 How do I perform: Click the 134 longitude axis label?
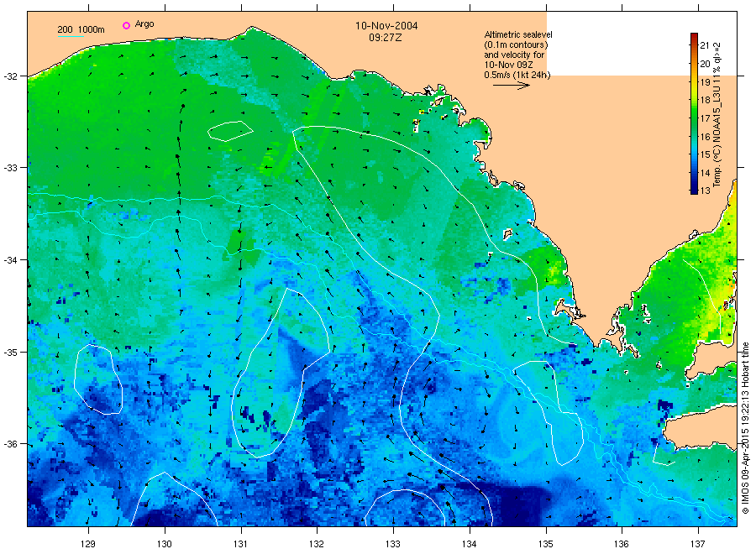(x=469, y=544)
